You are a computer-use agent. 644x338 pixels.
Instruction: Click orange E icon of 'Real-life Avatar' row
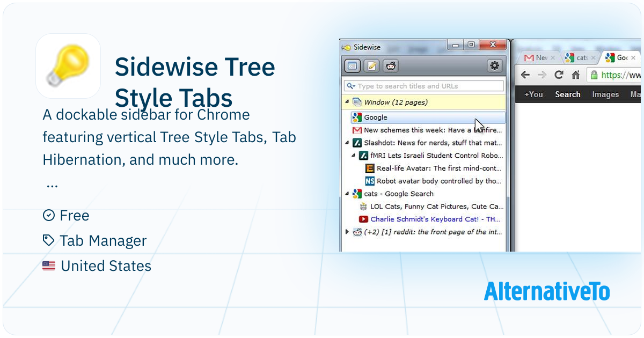click(370, 168)
